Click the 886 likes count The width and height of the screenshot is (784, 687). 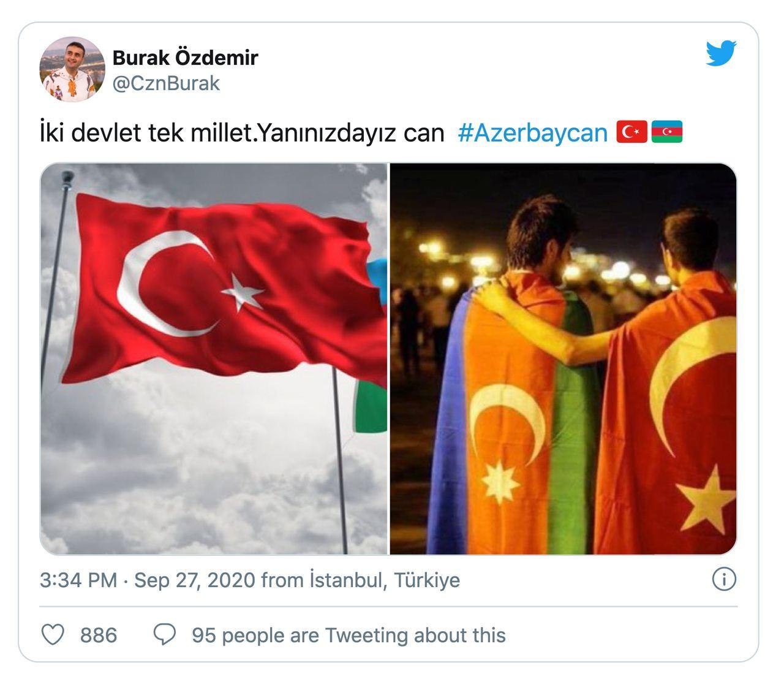coord(99,635)
